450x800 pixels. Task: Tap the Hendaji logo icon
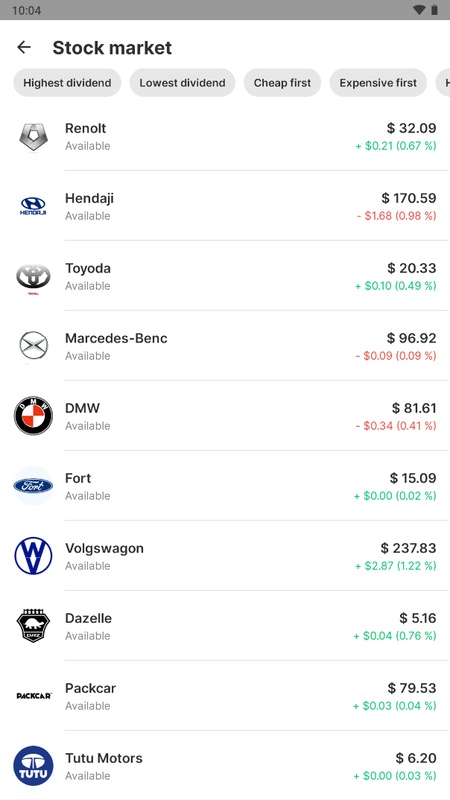[33, 207]
